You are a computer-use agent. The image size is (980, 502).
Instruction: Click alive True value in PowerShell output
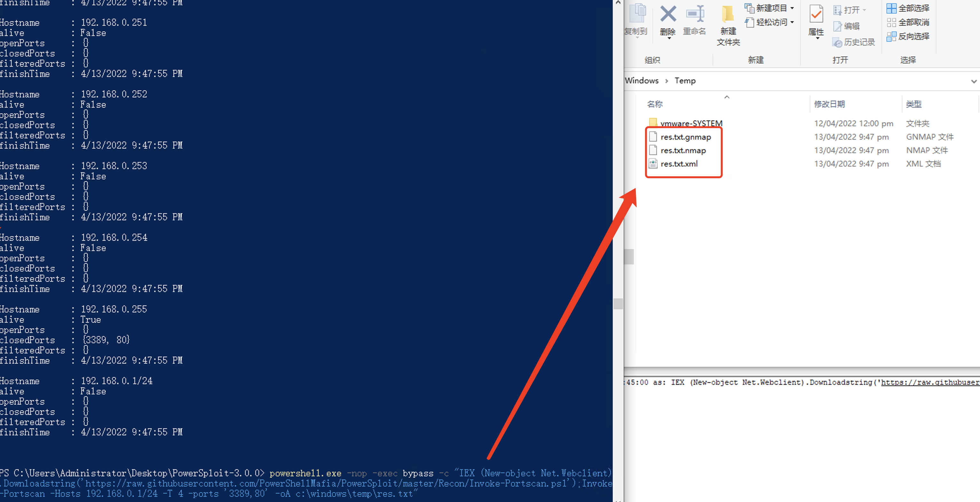[91, 320]
